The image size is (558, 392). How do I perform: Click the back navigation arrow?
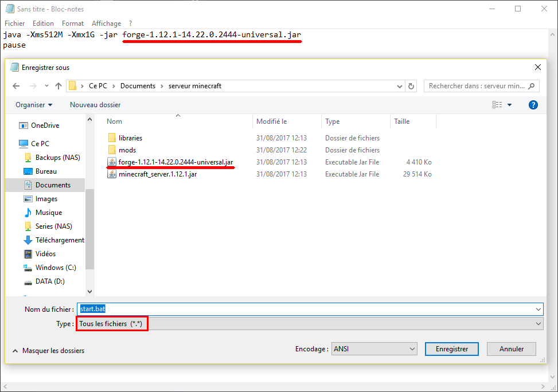click(x=16, y=86)
